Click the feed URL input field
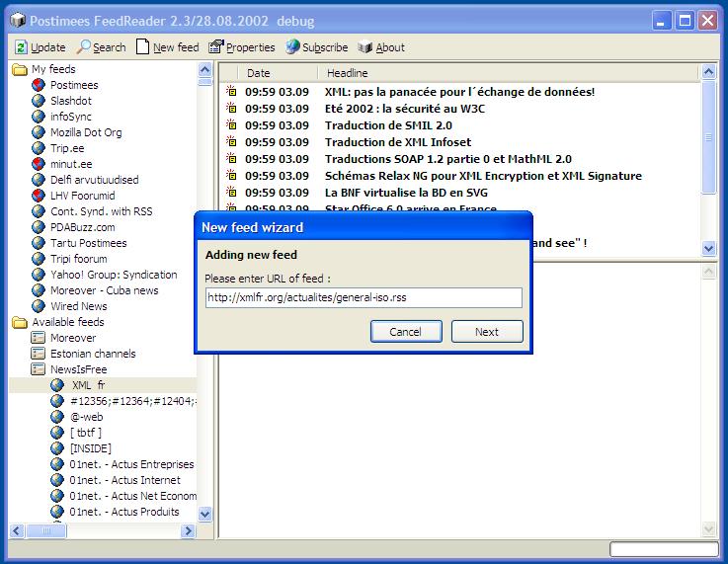The width and height of the screenshot is (728, 564). coord(363,298)
